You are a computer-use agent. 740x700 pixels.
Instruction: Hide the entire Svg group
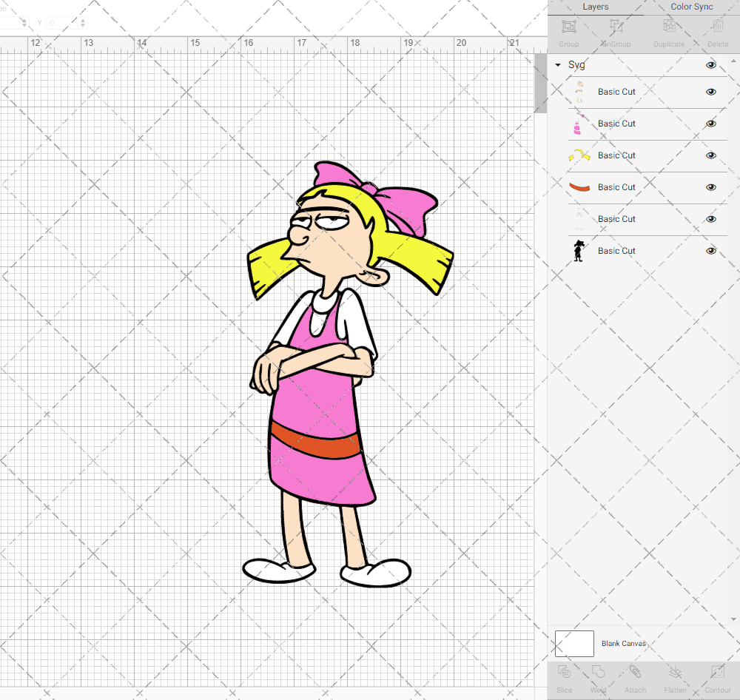[x=710, y=65]
